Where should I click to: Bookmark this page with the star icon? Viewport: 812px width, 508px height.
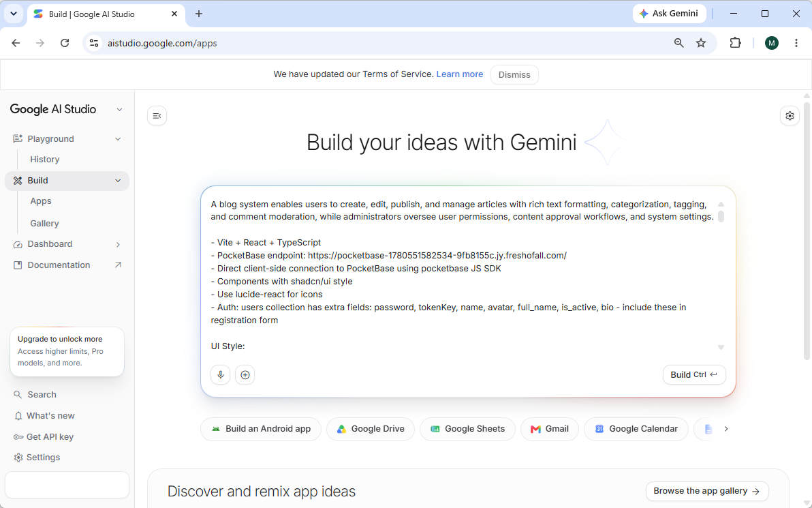701,43
